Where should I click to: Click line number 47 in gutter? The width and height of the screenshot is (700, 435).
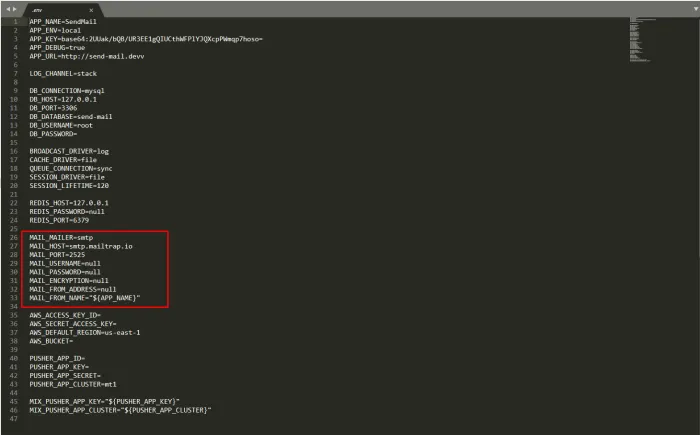14,419
